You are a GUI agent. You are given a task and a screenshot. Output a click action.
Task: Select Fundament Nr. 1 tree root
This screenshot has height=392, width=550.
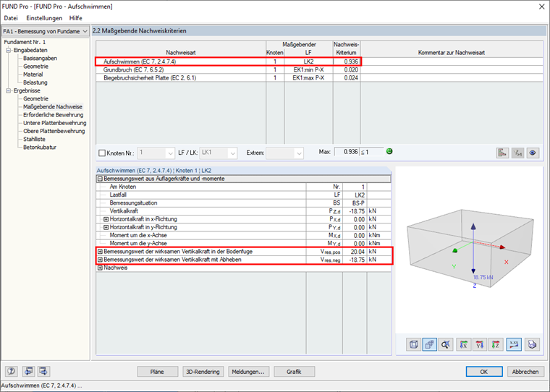[x=25, y=42]
